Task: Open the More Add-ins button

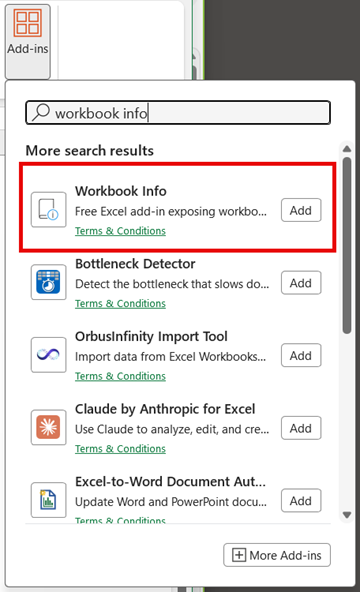Action: (x=277, y=555)
